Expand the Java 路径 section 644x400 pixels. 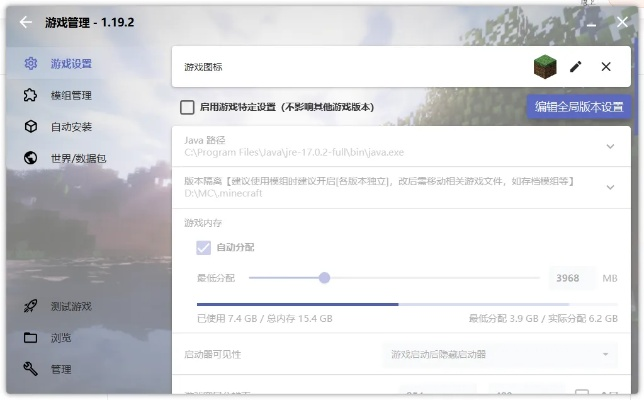click(x=610, y=146)
